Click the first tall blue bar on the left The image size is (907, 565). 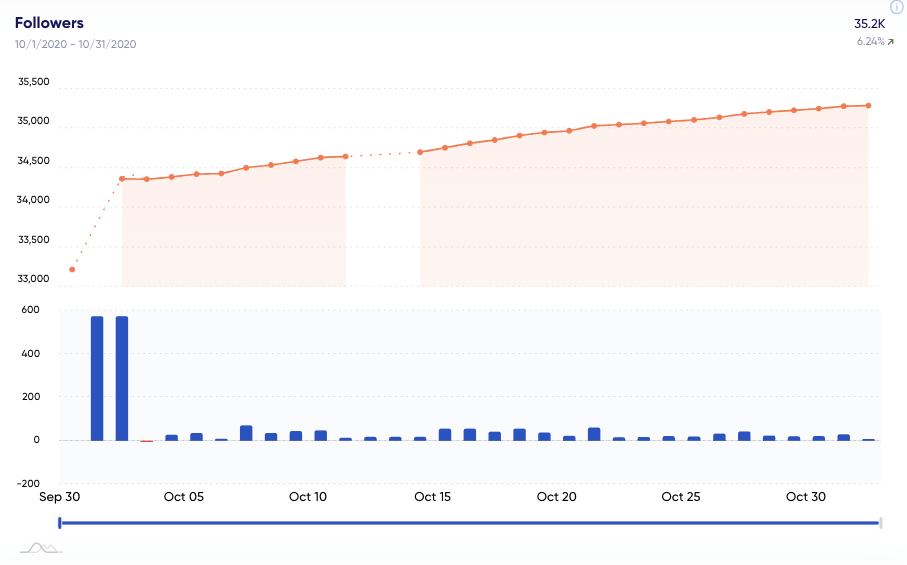coord(97,378)
